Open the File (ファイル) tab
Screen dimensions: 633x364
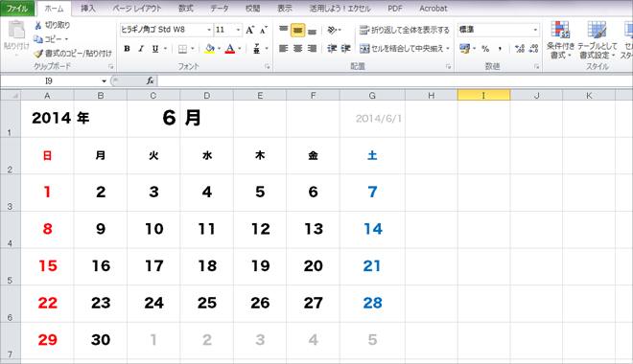point(17,8)
